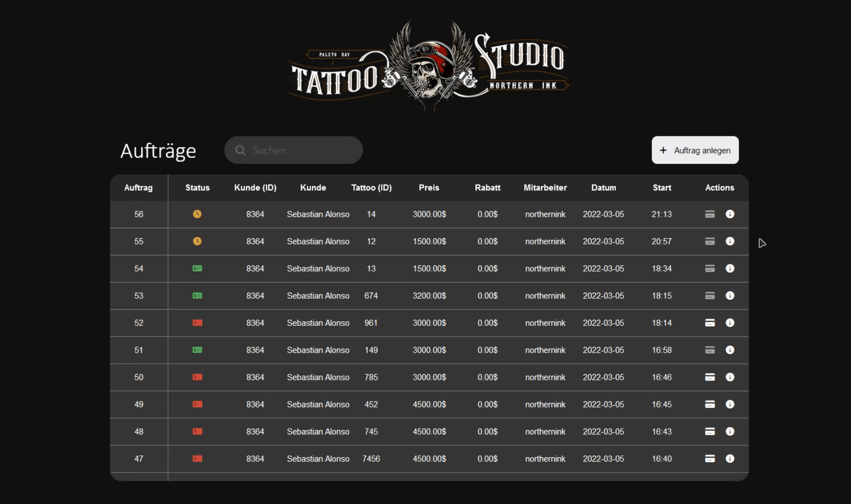Click payment card icon for order 52
The width and height of the screenshot is (851, 504).
[710, 323]
